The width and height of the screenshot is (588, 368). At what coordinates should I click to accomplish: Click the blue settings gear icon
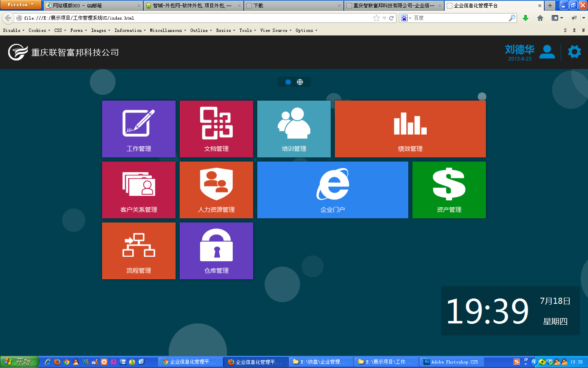click(x=575, y=52)
